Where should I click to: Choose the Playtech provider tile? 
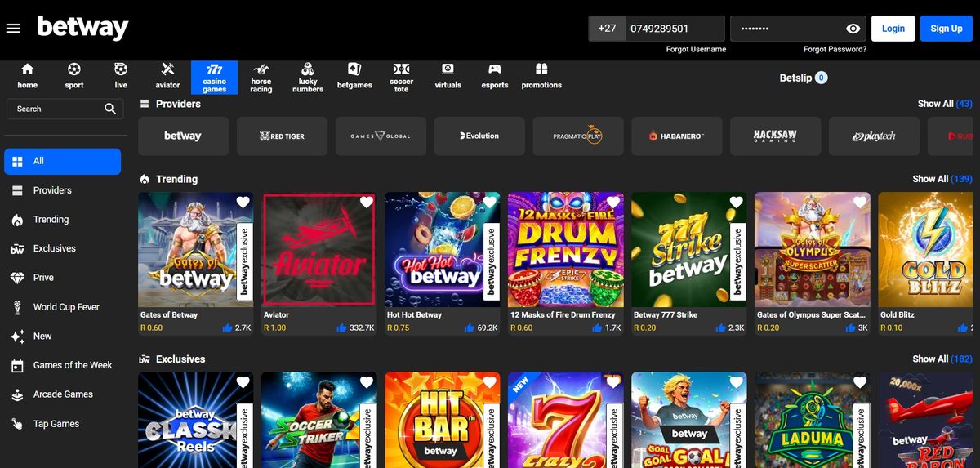(874, 136)
